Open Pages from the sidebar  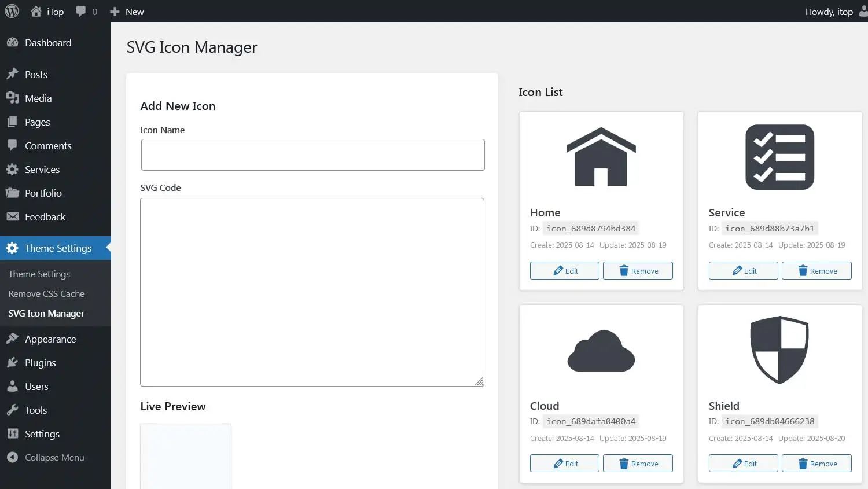coord(56,122)
